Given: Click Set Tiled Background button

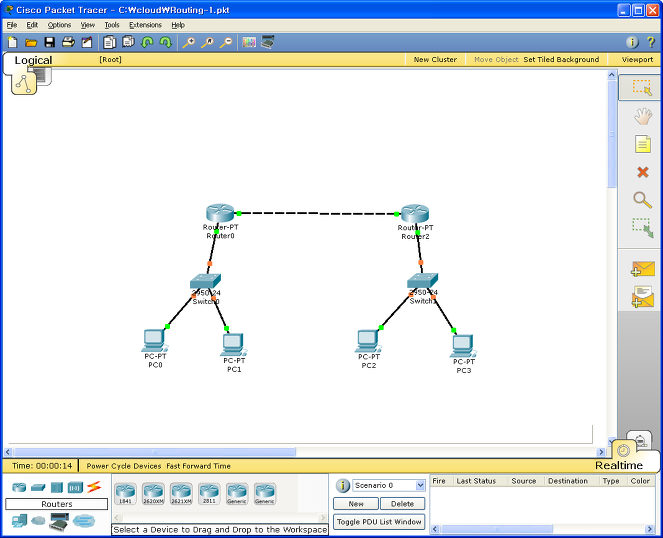Looking at the screenshot, I should point(561,60).
